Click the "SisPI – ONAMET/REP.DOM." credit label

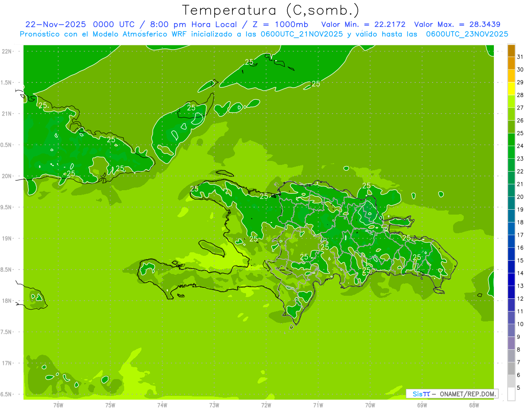(452, 394)
